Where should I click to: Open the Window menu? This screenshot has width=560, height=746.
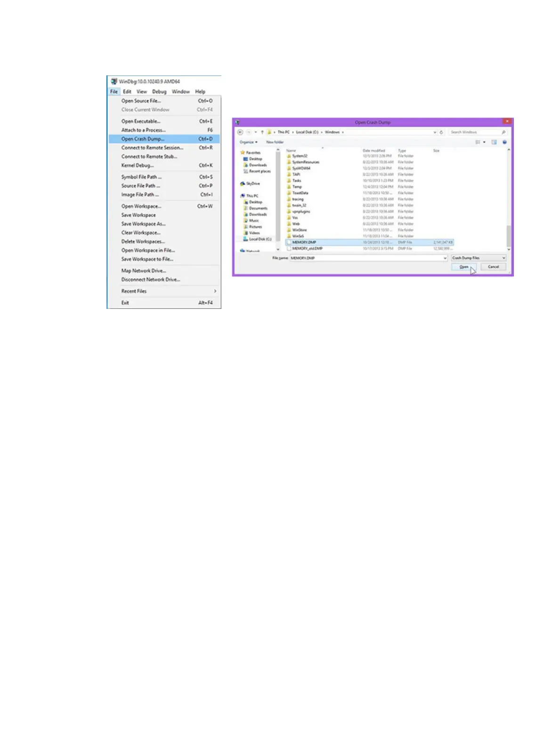coord(181,91)
